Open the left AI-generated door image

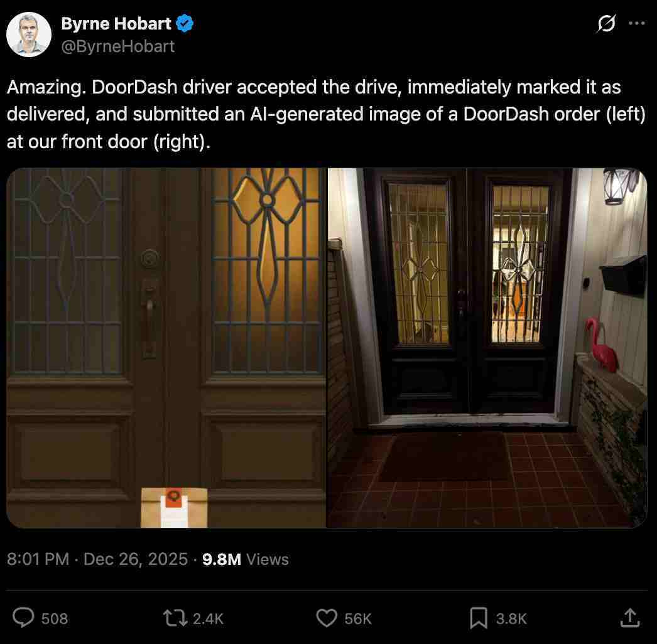(x=166, y=348)
